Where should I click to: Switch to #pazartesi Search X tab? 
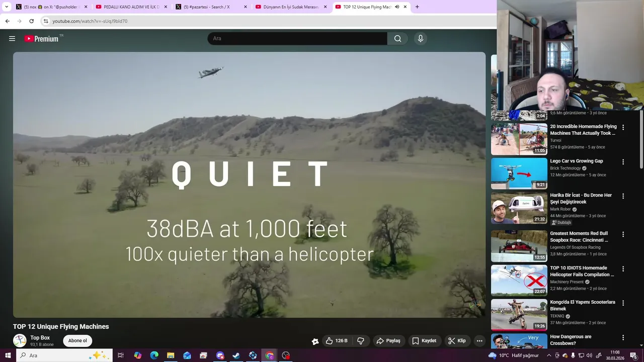[211, 7]
